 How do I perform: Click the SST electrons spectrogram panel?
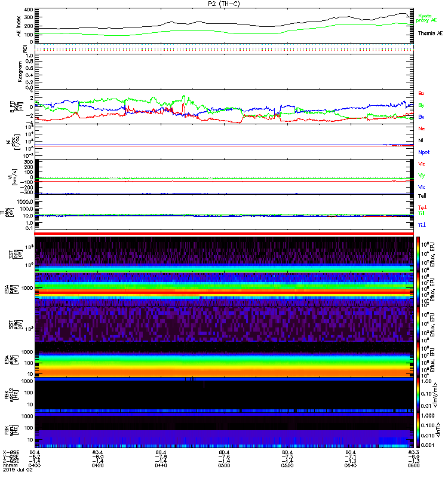pos(224,324)
